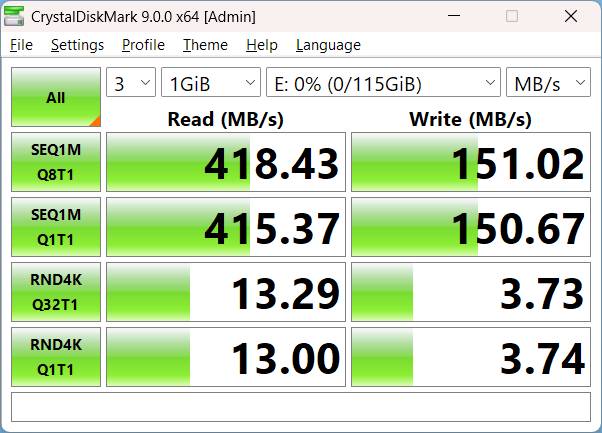Viewport: 602px width, 433px height.
Task: Open the drive selector showing E: 0%
Action: click(383, 83)
